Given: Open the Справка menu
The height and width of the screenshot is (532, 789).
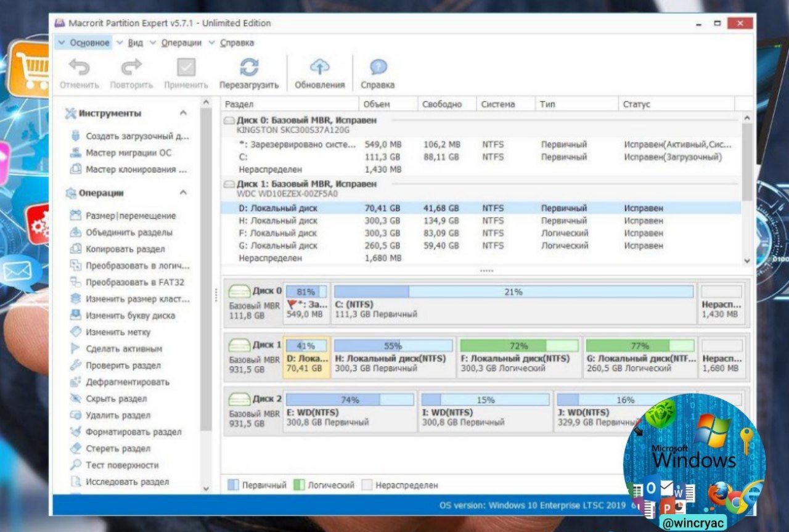Looking at the screenshot, I should click(232, 43).
